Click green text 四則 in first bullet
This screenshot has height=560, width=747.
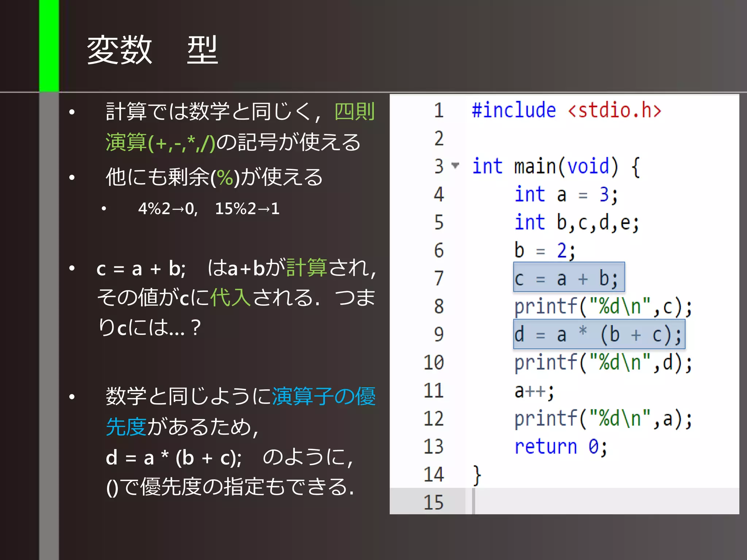(355, 112)
